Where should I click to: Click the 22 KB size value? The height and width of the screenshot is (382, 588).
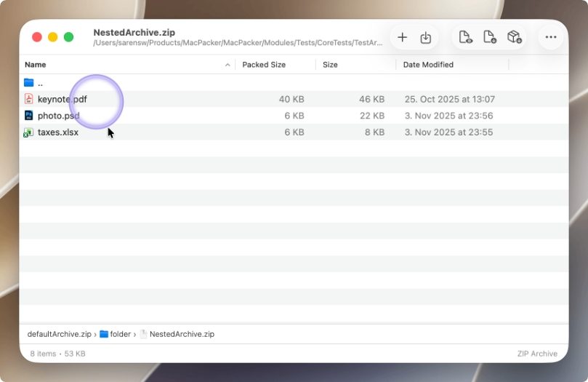[x=372, y=116]
